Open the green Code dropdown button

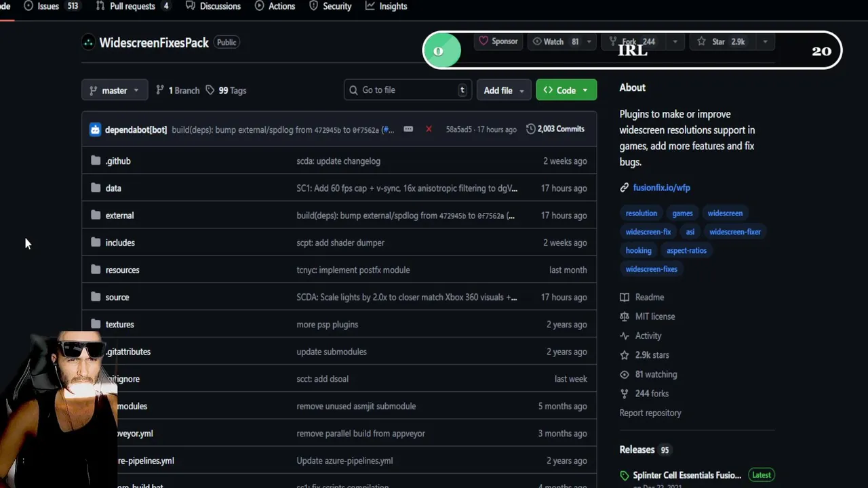click(566, 90)
